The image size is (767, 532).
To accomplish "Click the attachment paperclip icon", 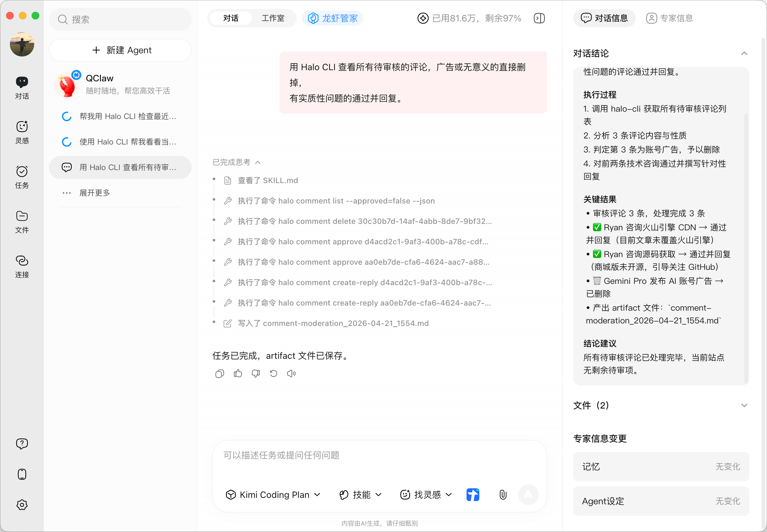I will (503, 495).
